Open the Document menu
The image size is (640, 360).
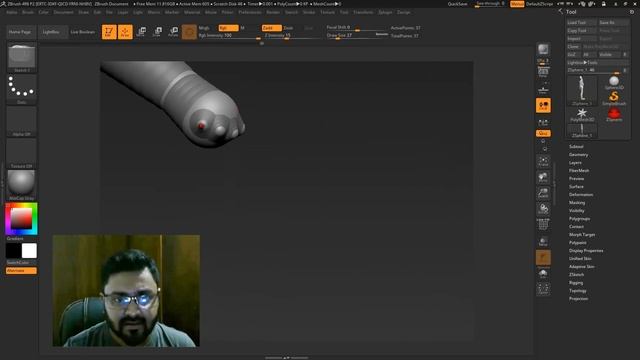[x=64, y=12]
